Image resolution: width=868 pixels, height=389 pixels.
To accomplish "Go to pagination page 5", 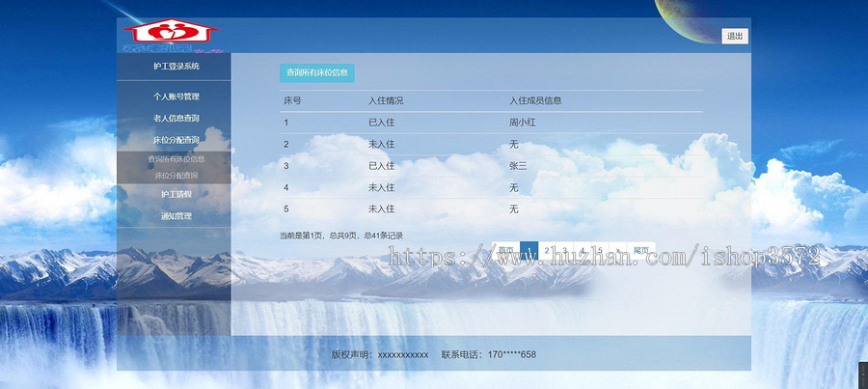I will [600, 250].
